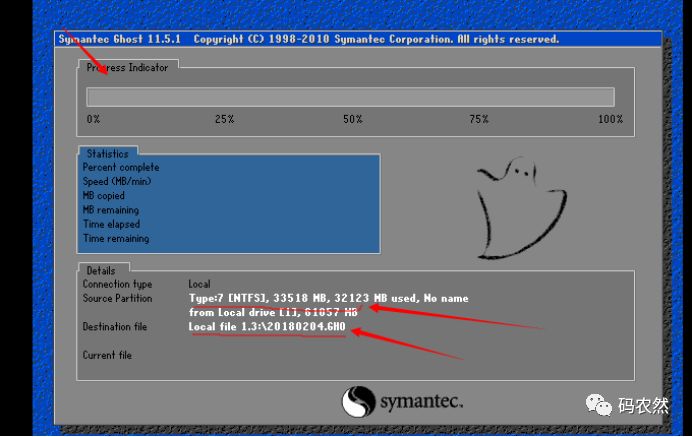
Task: Click the 100% progress scale label
Action: click(x=610, y=119)
